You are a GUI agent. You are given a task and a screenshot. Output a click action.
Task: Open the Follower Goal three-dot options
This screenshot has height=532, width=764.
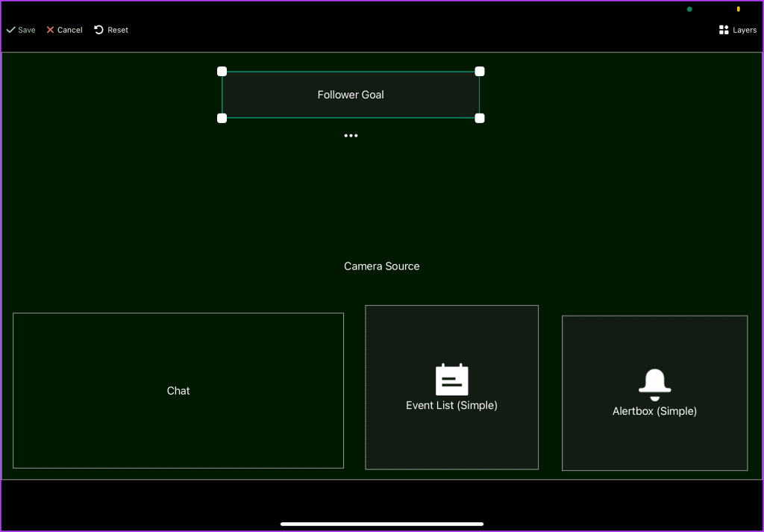[351, 136]
